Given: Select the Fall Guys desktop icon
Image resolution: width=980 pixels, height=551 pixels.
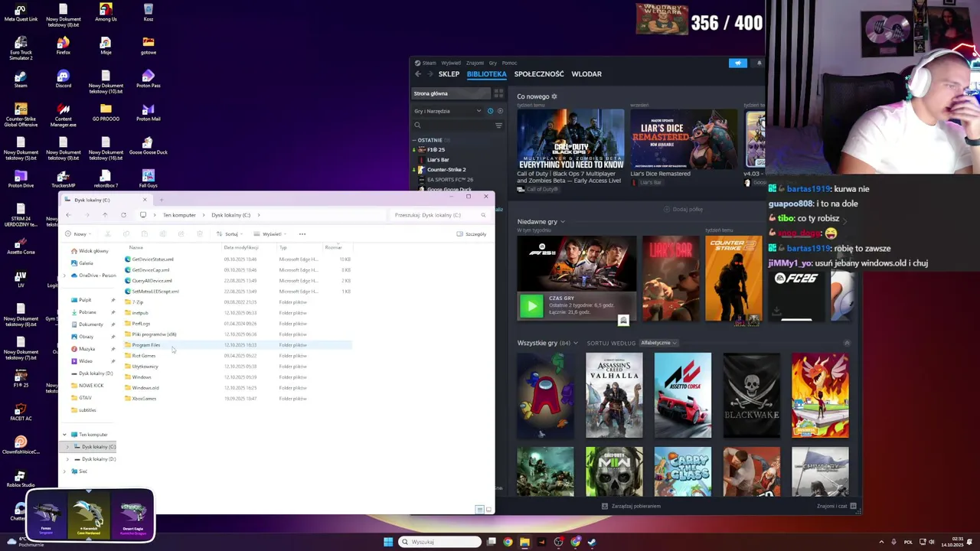Looking at the screenshot, I should 148,179.
